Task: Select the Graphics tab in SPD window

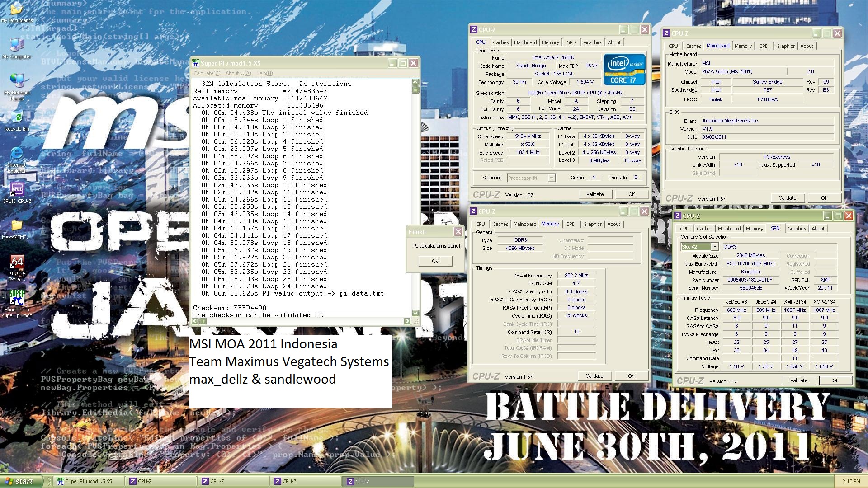Action: pos(797,229)
